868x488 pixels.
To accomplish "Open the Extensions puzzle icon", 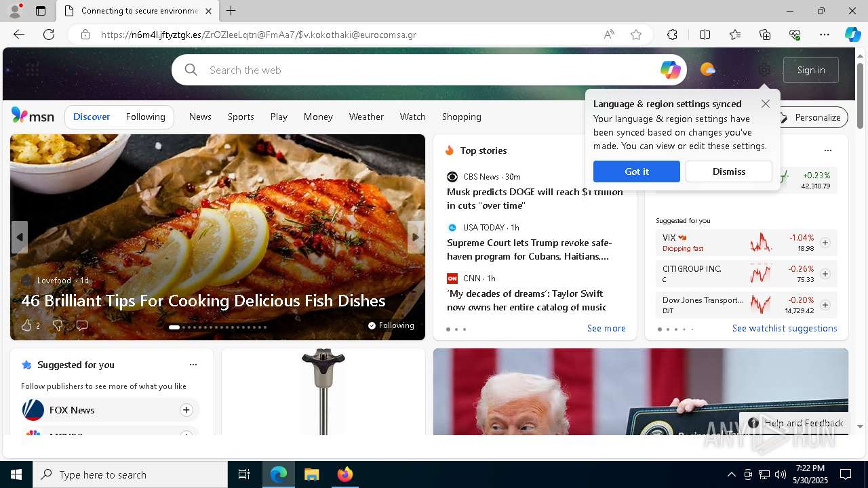I will click(672, 35).
